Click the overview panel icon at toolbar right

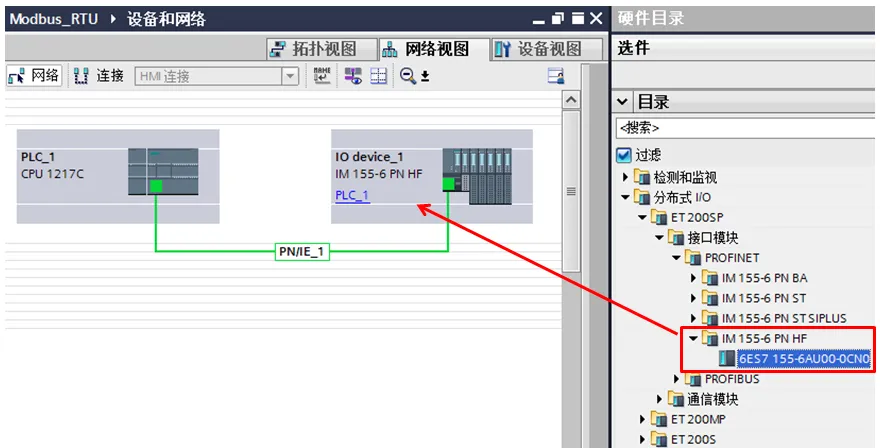[556, 76]
